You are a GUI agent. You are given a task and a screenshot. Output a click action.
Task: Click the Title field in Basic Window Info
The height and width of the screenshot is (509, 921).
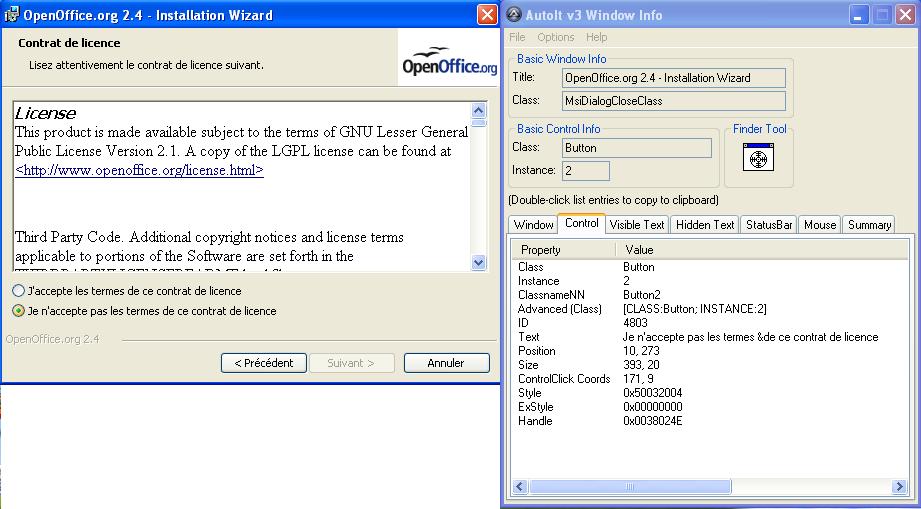[x=673, y=78]
